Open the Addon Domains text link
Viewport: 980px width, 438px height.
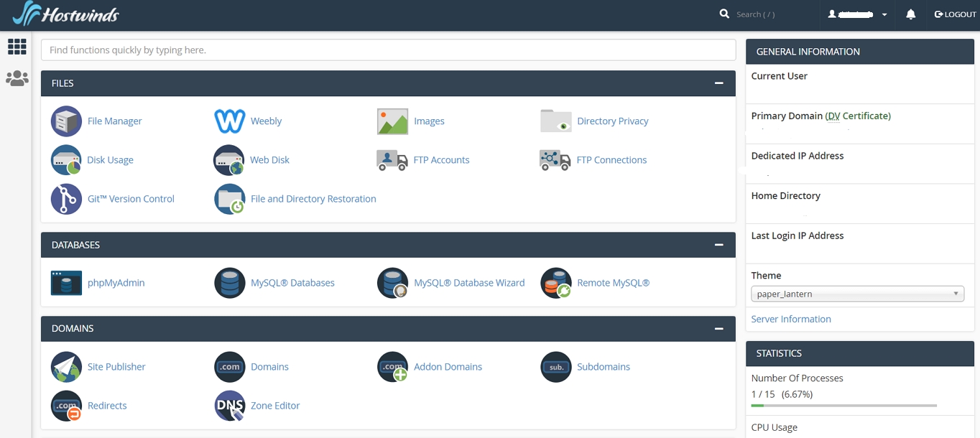[x=448, y=367]
